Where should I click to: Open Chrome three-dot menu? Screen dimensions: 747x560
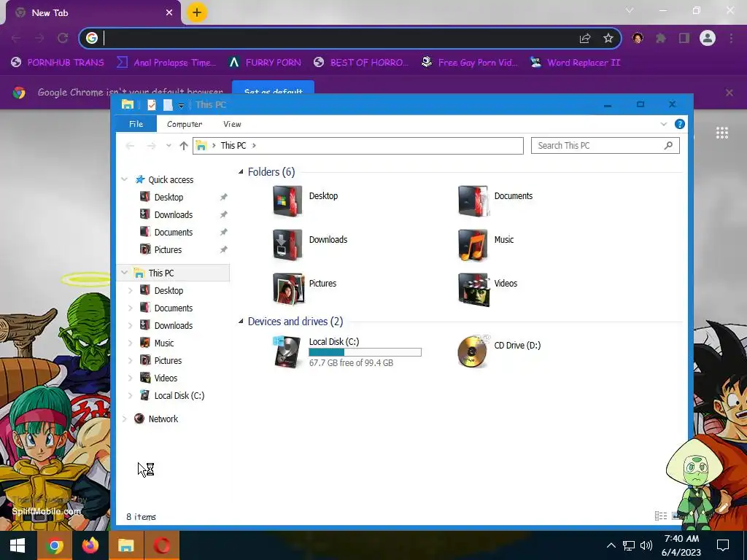tap(731, 38)
